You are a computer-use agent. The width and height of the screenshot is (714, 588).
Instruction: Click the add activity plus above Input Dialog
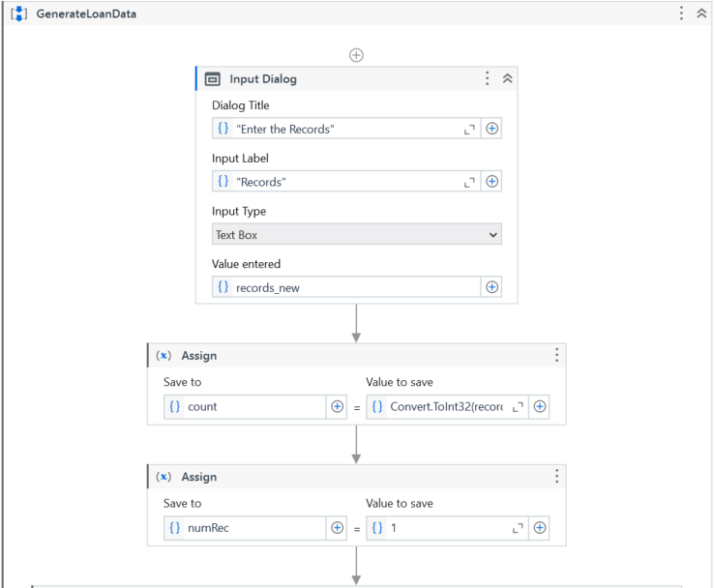[x=356, y=55]
